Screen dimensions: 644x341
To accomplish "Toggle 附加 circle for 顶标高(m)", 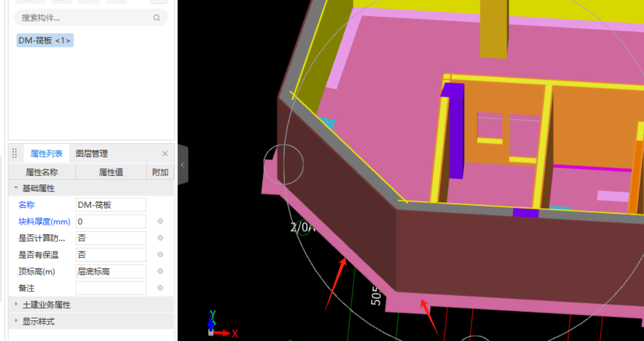I will 160,271.
